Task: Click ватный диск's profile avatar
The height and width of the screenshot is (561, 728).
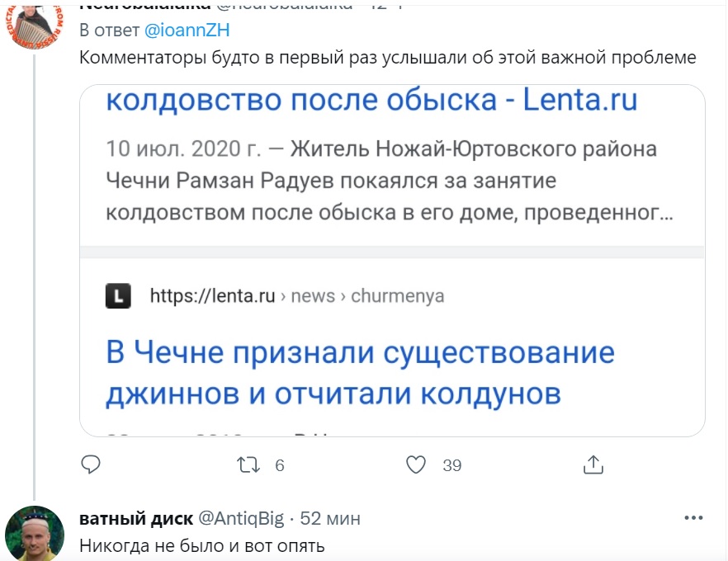Action: (x=34, y=533)
